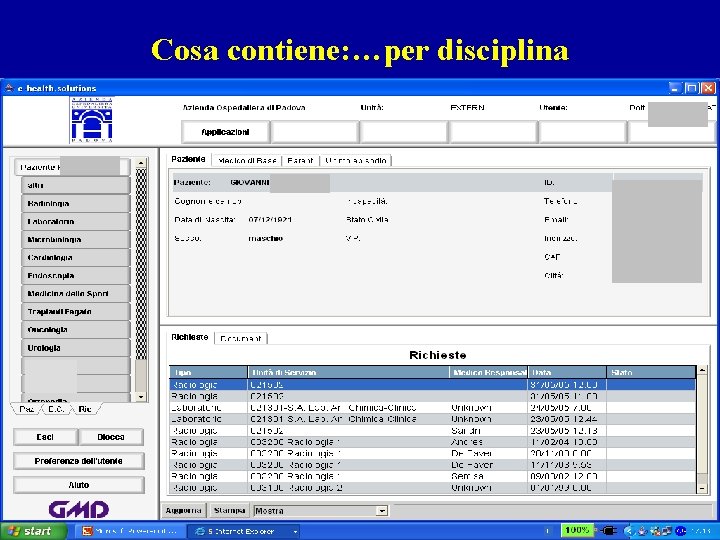Click the Blocca button
Image resolution: width=720 pixels, height=540 pixels.
point(111,437)
